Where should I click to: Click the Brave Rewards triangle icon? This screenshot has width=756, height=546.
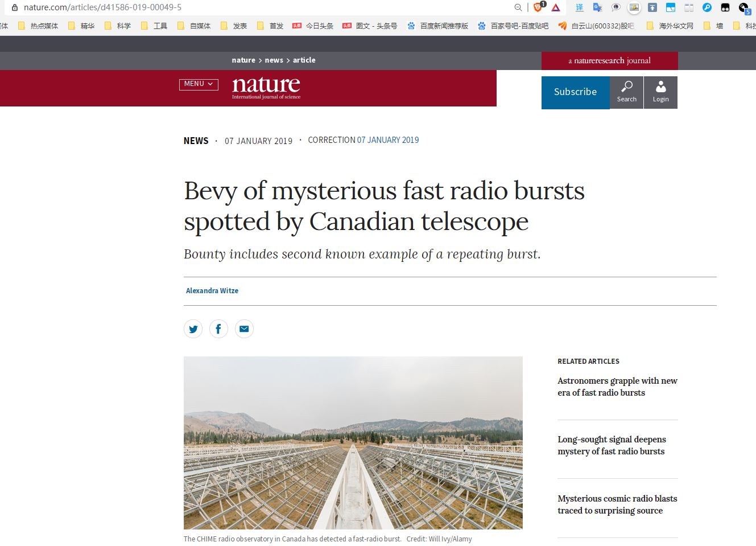[556, 7]
